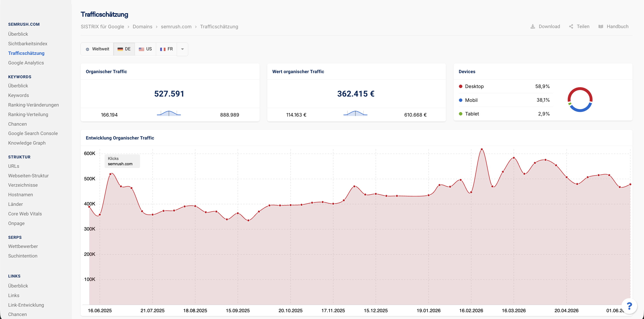
Task: Click the SEMRUSH.COM sidebar heading
Action: click(24, 24)
